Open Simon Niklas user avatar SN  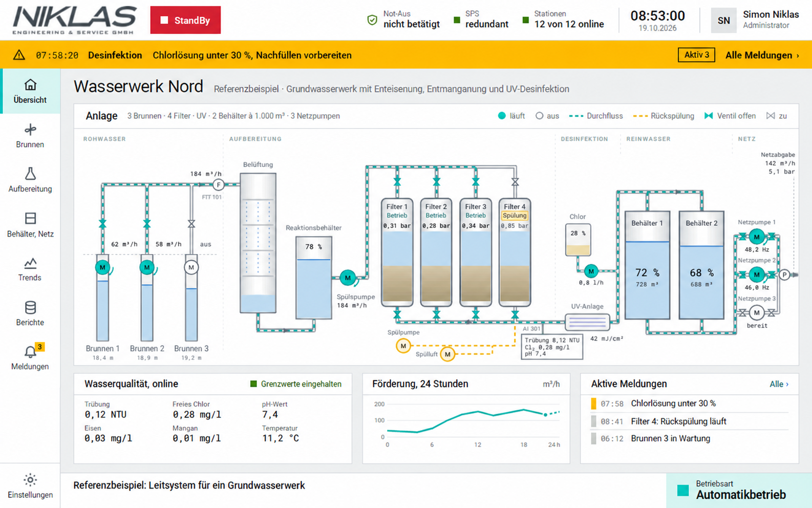[723, 20]
